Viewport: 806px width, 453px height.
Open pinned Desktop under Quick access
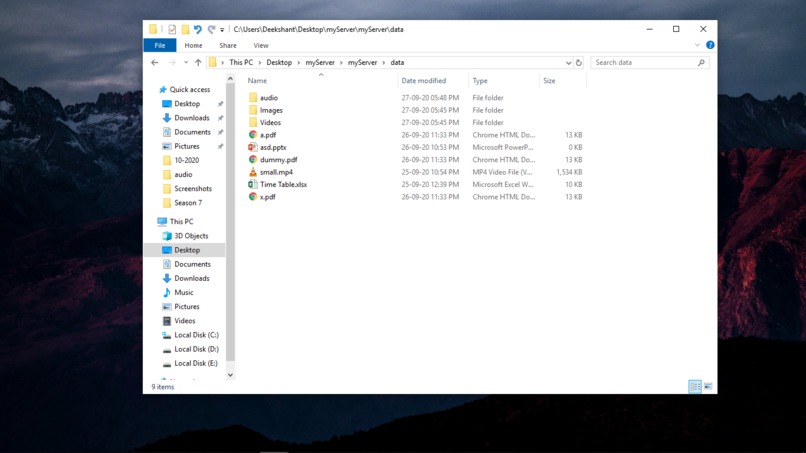tap(187, 104)
